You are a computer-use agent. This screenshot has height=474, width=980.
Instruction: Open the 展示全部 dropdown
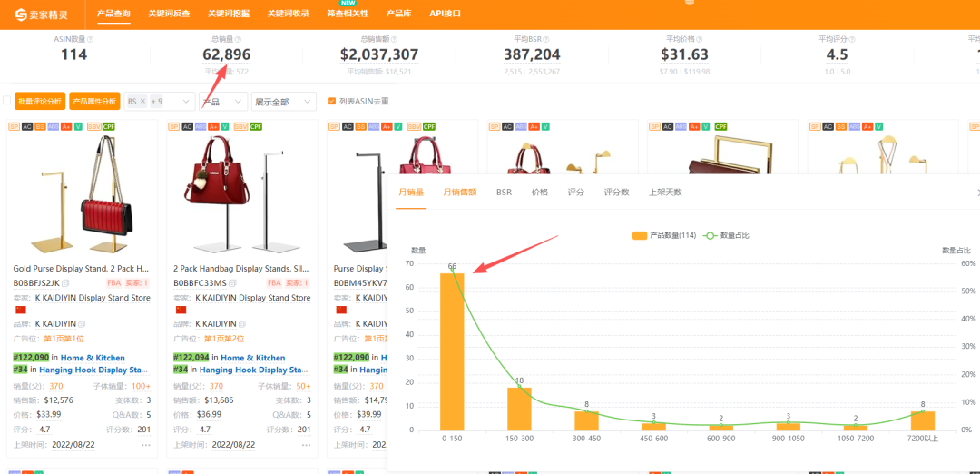point(284,102)
